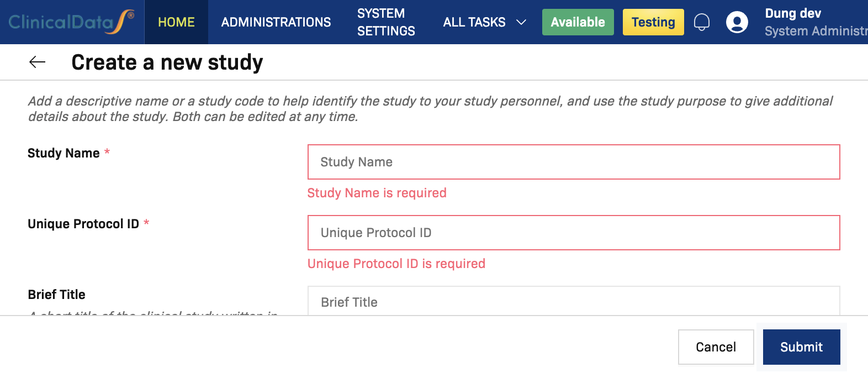
Task: Cancel creating the new study
Action: point(716,347)
